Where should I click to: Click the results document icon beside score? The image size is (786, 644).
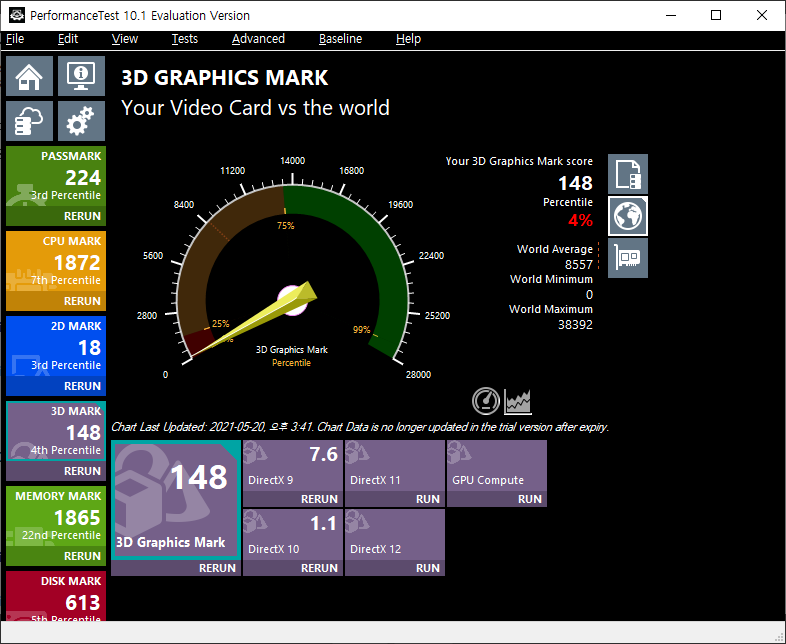[x=628, y=174]
